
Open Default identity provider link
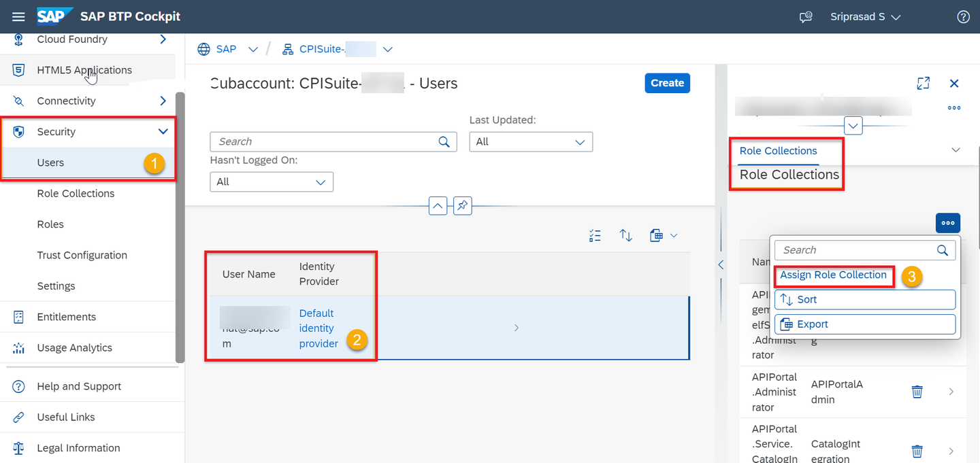(x=318, y=328)
